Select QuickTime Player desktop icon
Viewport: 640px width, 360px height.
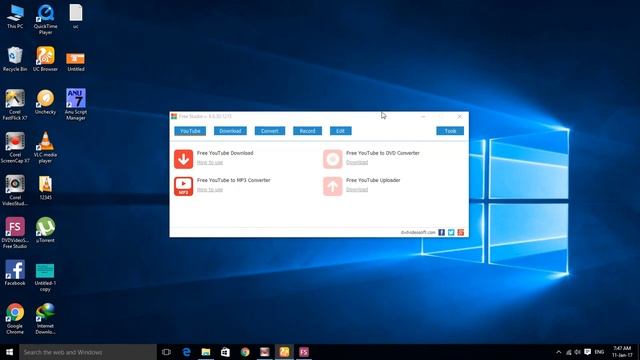tap(45, 19)
